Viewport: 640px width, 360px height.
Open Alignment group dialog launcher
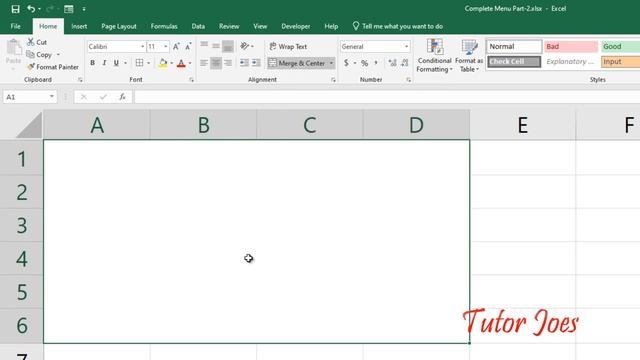click(333, 80)
